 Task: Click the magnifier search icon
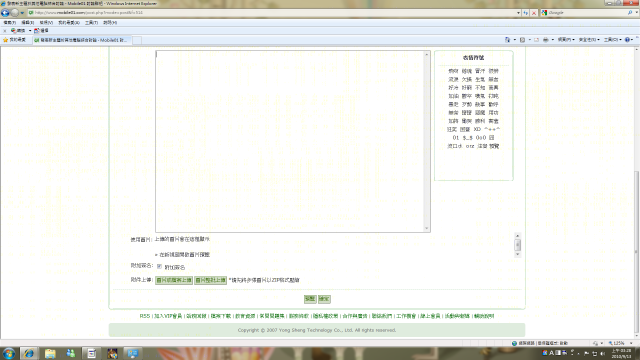pos(630,13)
